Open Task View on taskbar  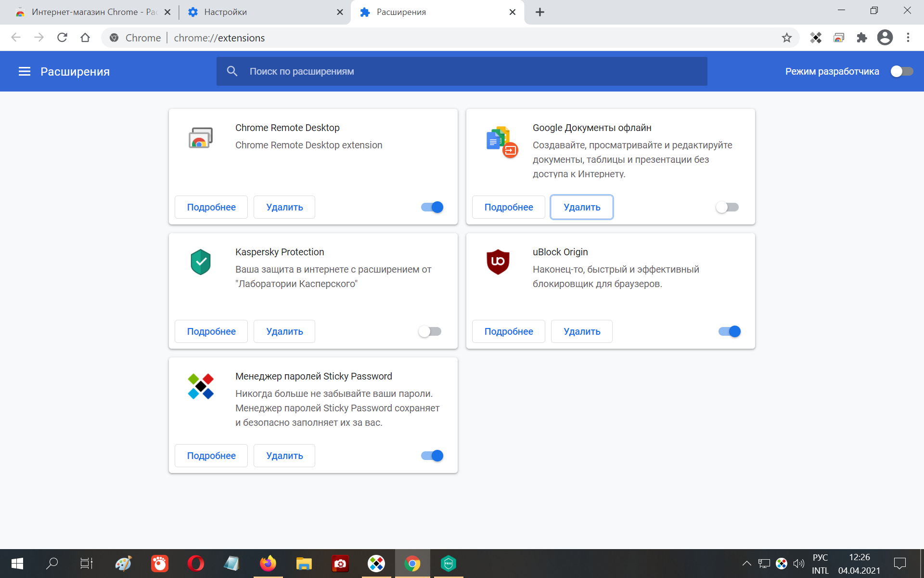pos(87,564)
